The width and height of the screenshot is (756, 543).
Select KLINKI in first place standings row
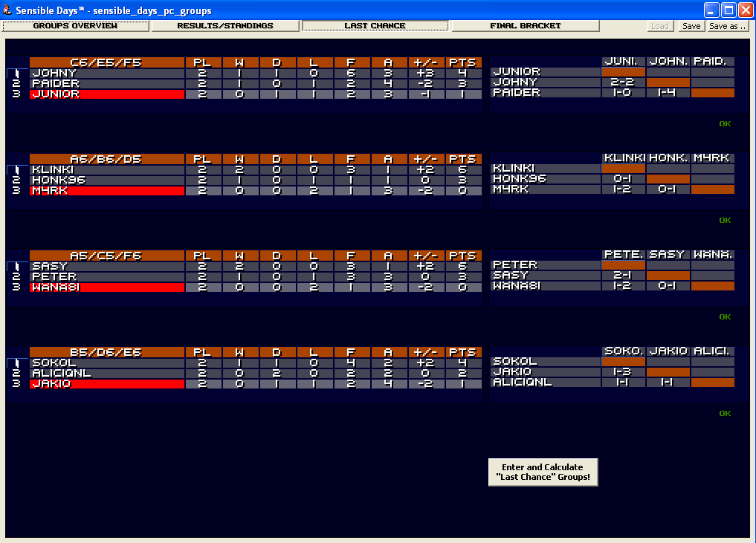click(107, 170)
